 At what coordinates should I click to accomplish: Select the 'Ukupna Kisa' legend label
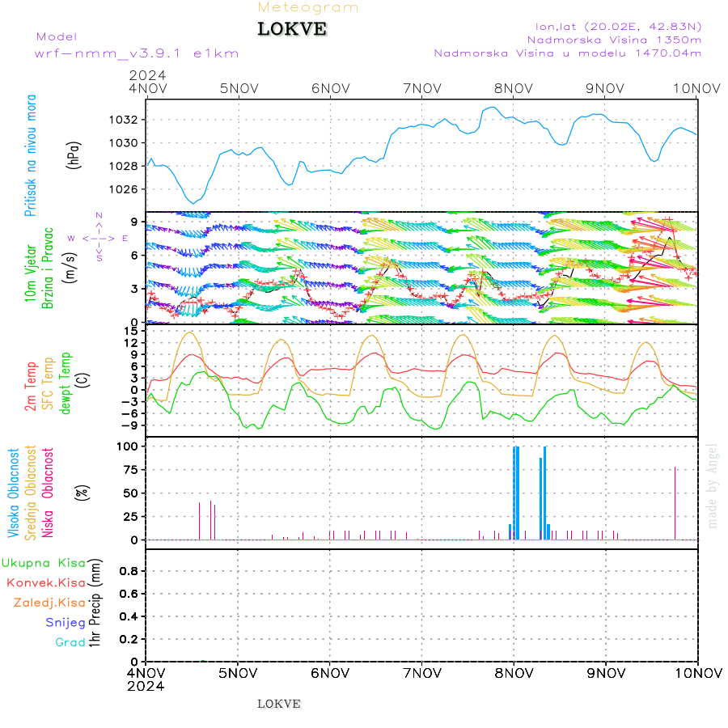point(44,563)
